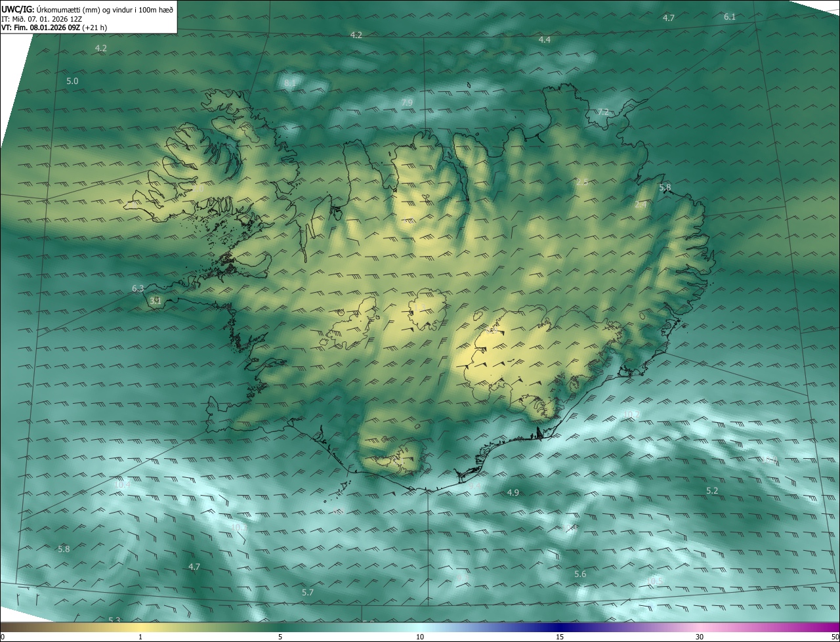Click the 6.1 value label on the map
This screenshot has height=642, width=840.
730,17
